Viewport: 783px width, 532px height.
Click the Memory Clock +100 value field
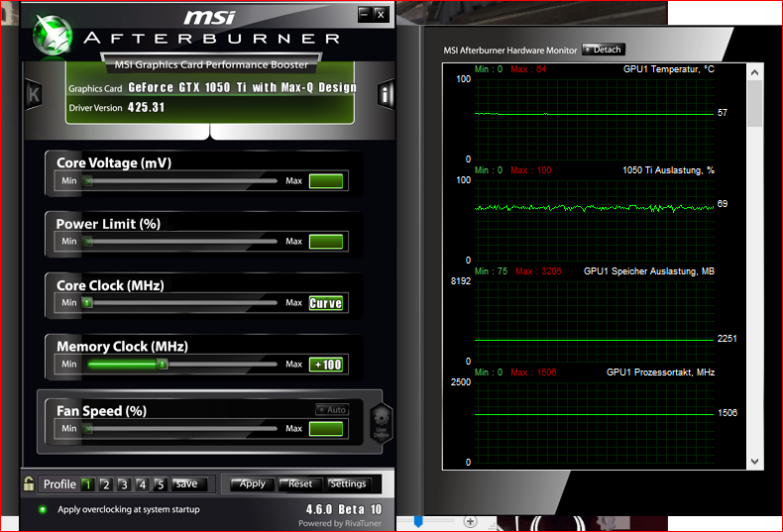click(326, 365)
